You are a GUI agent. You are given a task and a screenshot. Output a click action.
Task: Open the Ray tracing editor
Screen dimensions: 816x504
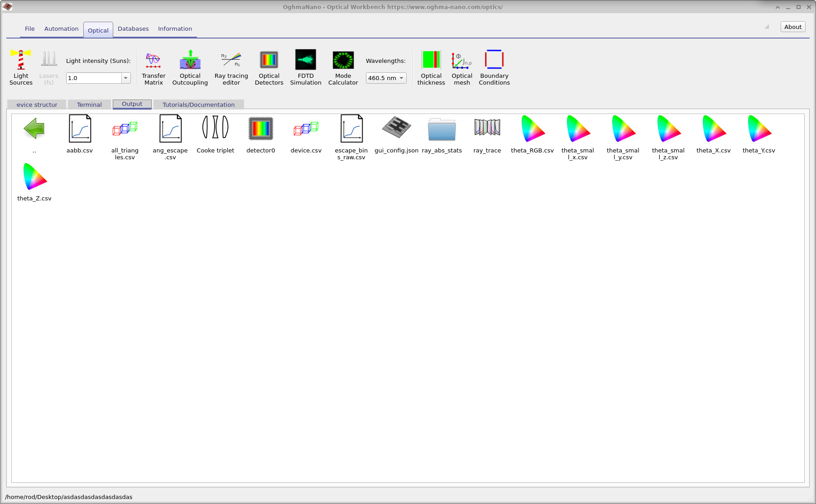231,68
